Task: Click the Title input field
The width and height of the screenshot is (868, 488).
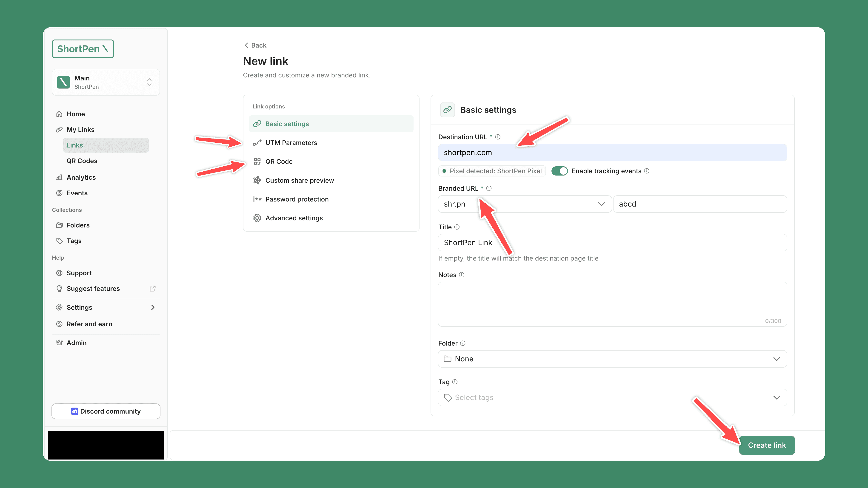Action: coord(612,243)
